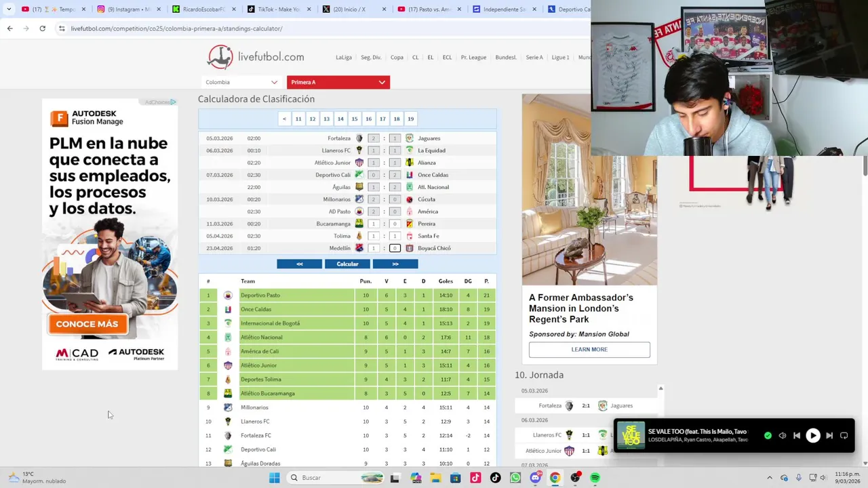The image size is (868, 488).
Task: Click the Fortaleza 2:1 Jaguares result in Jornada panel
Action: click(x=586, y=406)
